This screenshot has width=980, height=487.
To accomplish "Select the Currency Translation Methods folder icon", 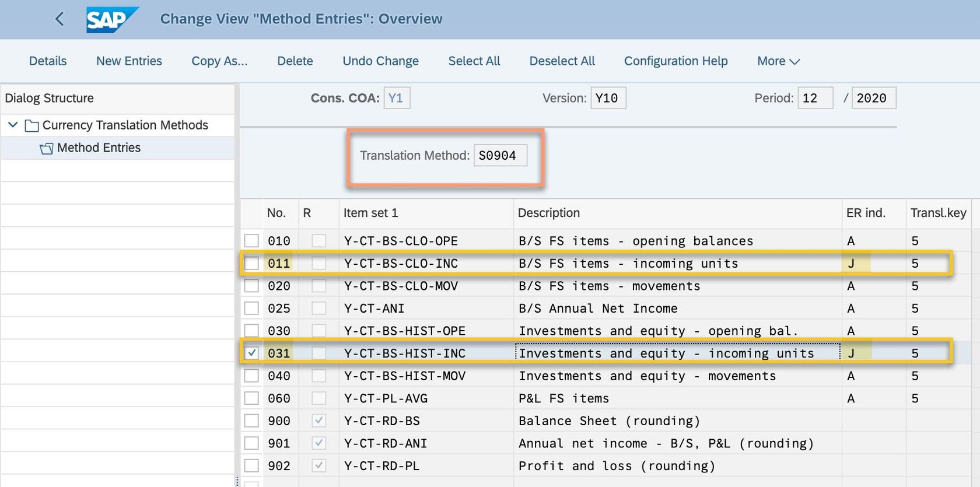I will click(32, 125).
